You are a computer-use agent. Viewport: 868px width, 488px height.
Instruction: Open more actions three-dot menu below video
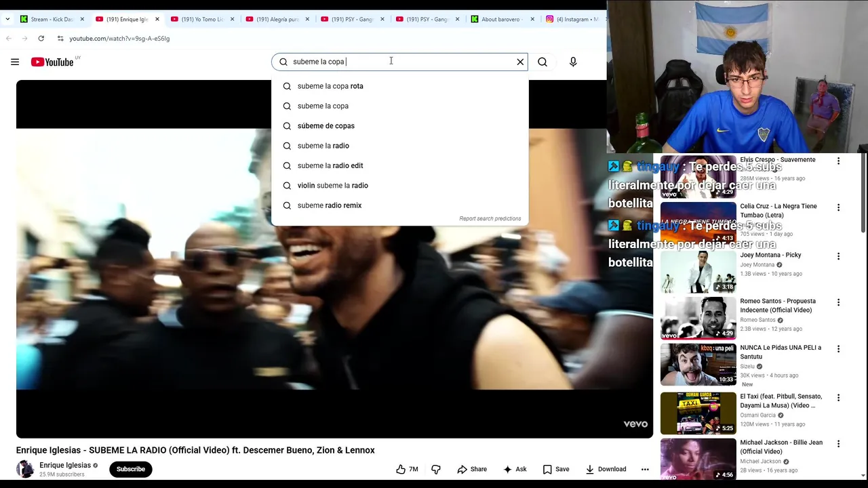pyautogui.click(x=645, y=469)
